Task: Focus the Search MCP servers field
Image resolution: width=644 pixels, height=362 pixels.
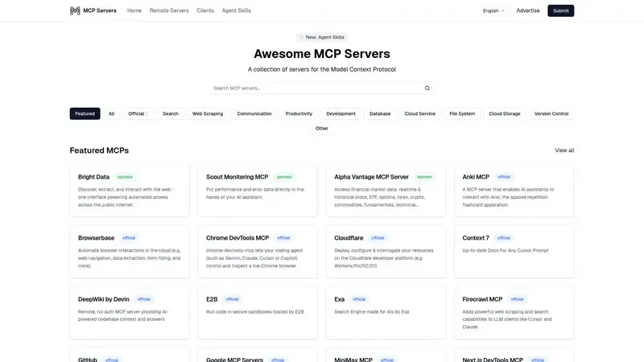Action: coord(314,88)
